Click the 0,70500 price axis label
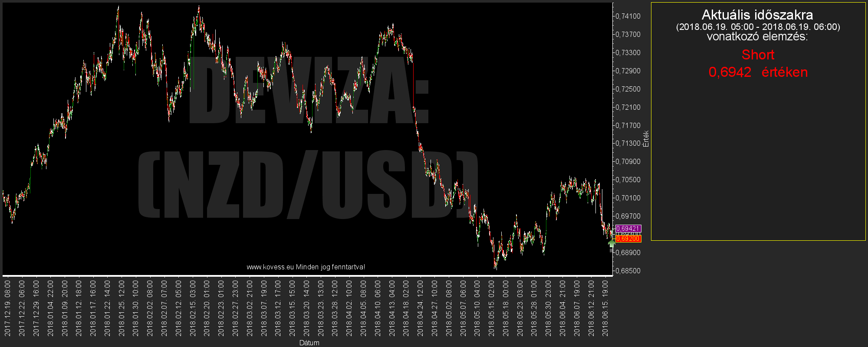 [x=628, y=180]
